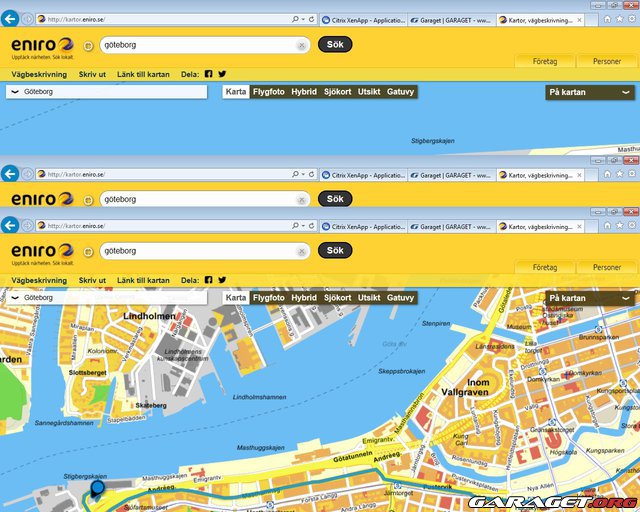Select Sjökort map type in topmost map toolbar
This screenshot has height=512, width=640.
337,92
